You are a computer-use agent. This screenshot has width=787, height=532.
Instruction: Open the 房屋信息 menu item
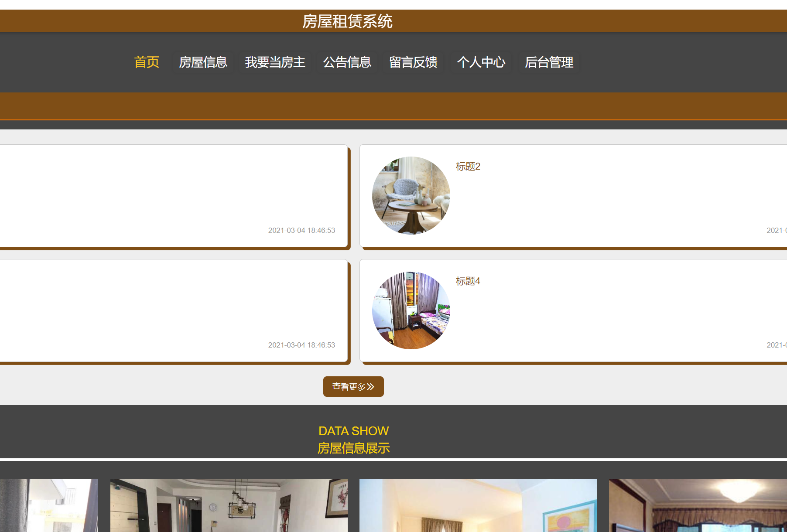click(203, 62)
